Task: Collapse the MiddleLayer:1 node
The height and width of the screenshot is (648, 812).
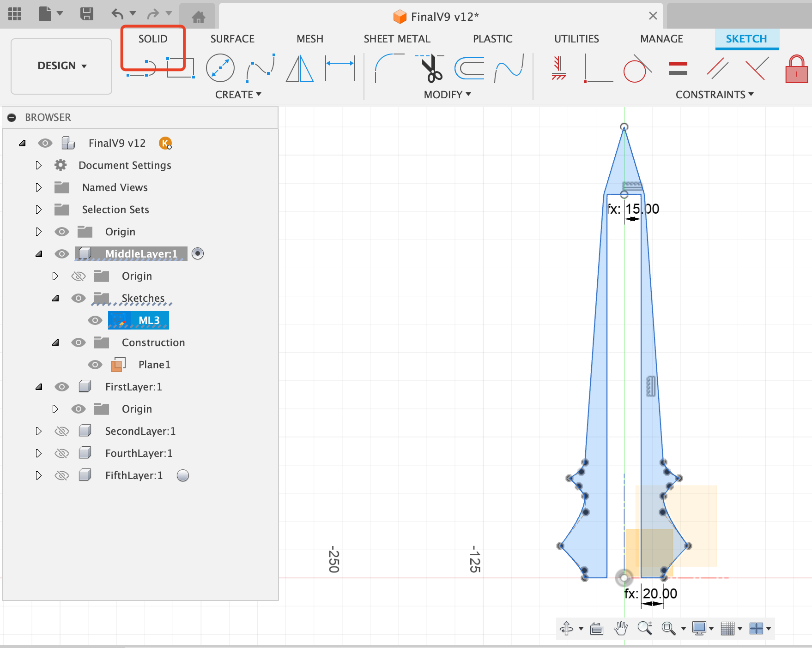Action: [39, 254]
